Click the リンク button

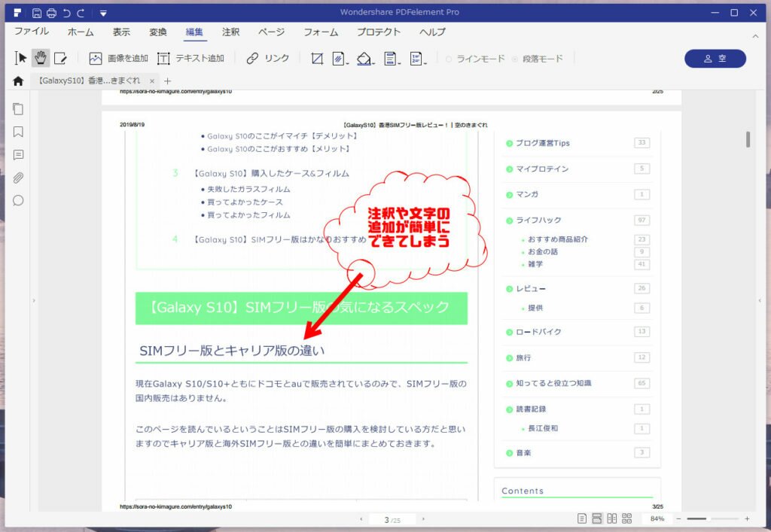coord(268,59)
